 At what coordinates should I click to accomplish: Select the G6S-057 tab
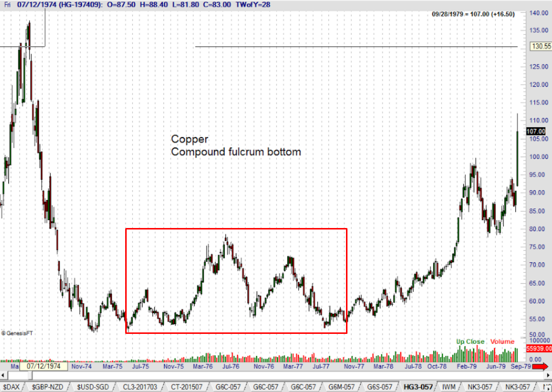coord(380,387)
